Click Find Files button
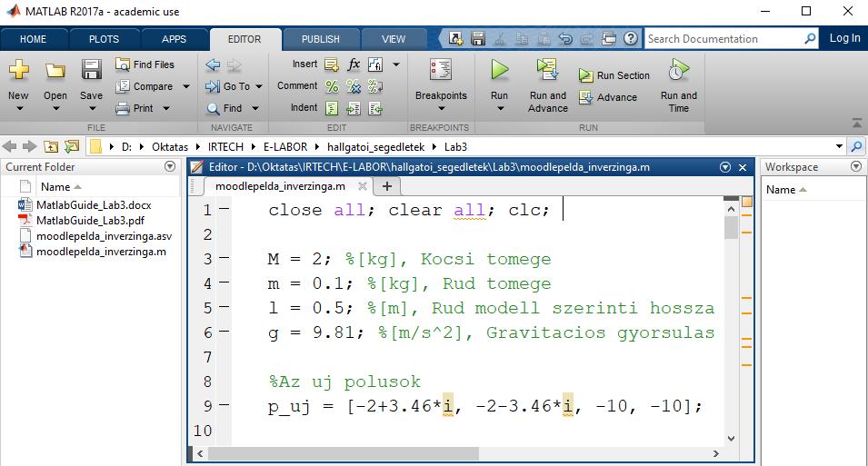Screen dimensions: 868x466 (x=145, y=64)
